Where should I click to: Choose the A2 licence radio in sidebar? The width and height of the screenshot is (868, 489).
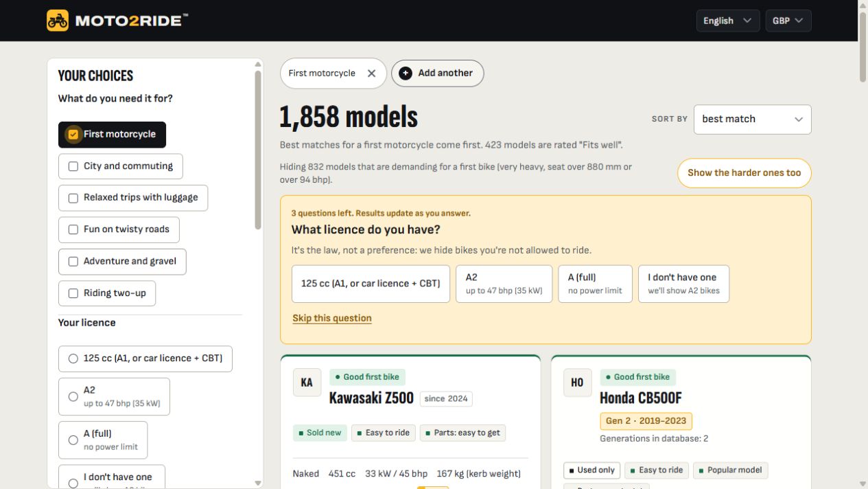73,396
